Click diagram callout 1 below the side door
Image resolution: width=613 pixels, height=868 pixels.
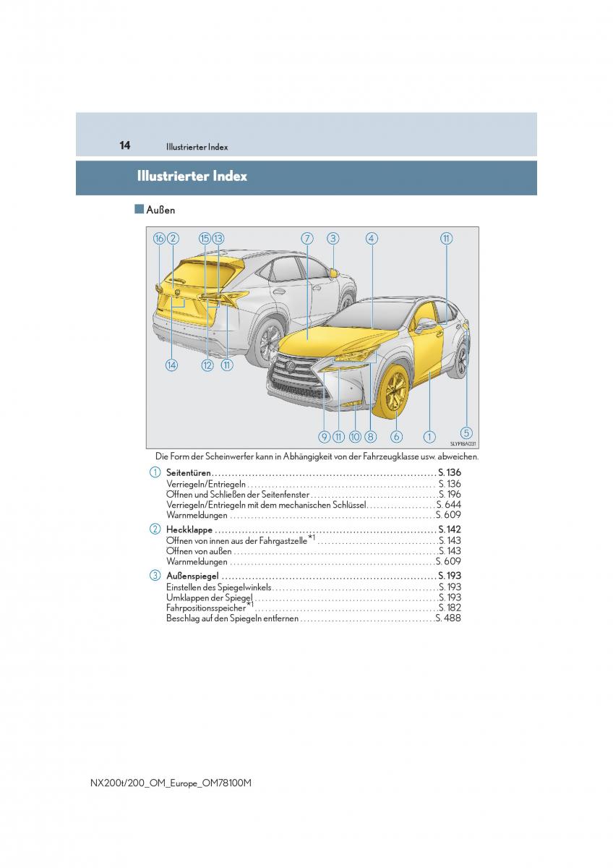point(429,436)
